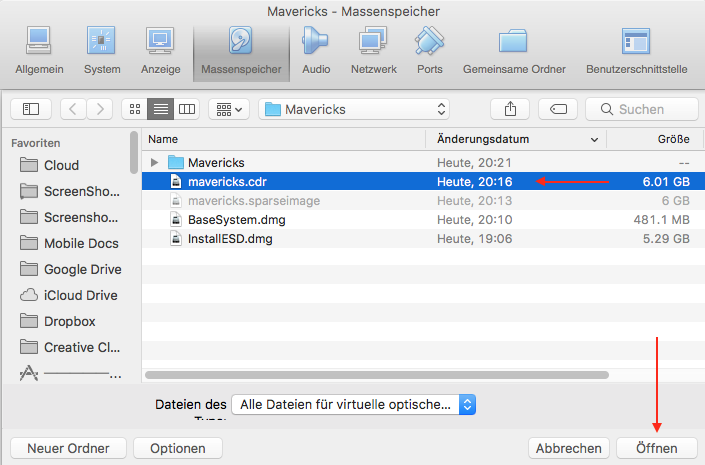Viewport: 705px width, 465px height.
Task: Click the Abbrechen button
Action: (568, 448)
